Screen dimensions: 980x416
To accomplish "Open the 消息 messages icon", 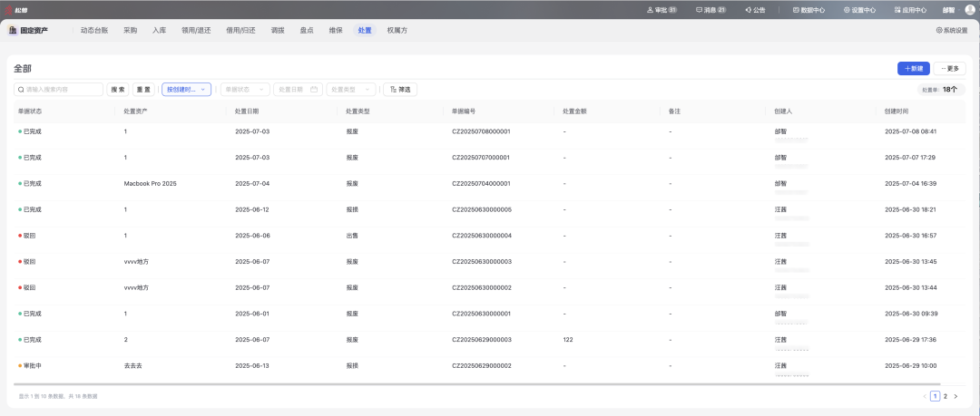I will point(700,10).
